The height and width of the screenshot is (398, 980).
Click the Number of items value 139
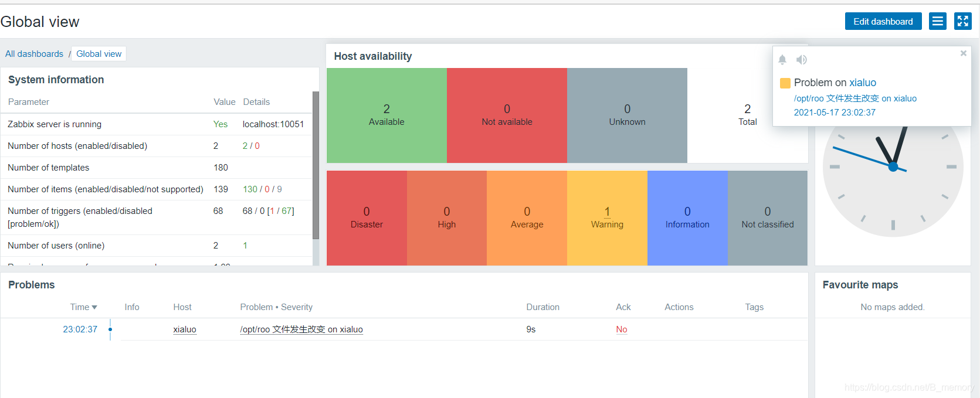pyautogui.click(x=221, y=189)
